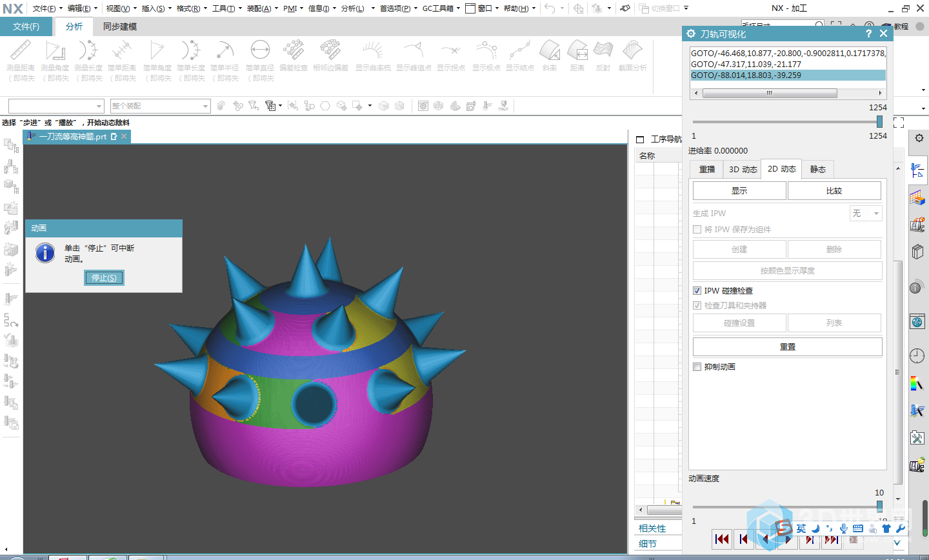Screen dimensions: 929x560
Task: Click the settings gear in the resource bar
Action: 919,138
